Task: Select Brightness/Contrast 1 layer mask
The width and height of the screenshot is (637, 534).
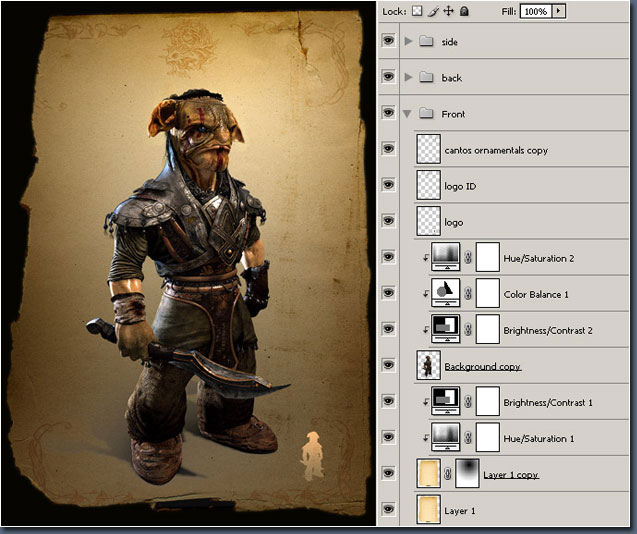Action: tap(488, 401)
